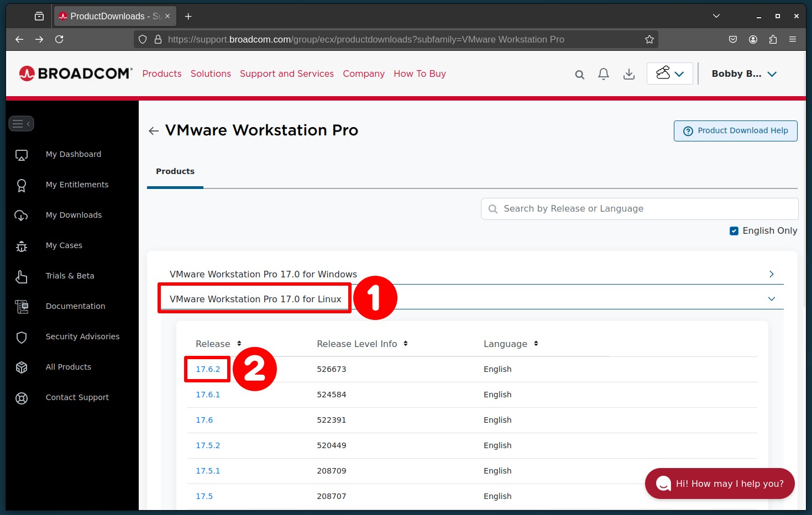Screen dimensions: 812x515
Task: Open the list all tabs chevron
Action: click(716, 16)
